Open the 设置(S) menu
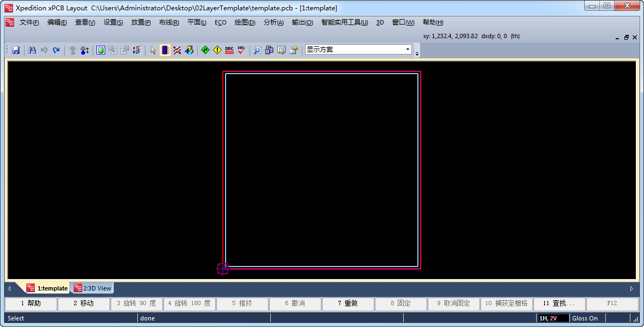Viewport: 644px width, 327px height. tap(113, 22)
